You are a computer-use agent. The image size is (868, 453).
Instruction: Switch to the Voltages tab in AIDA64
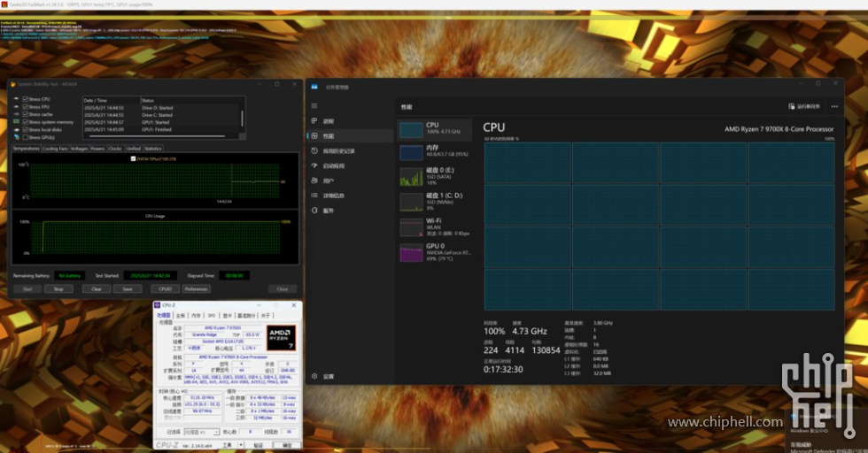pos(79,149)
